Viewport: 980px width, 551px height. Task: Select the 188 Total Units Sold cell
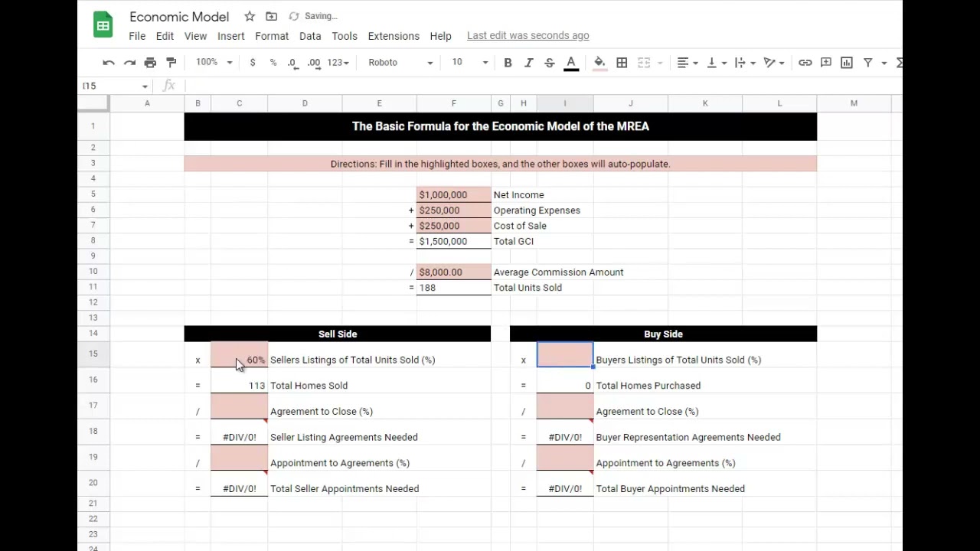453,288
